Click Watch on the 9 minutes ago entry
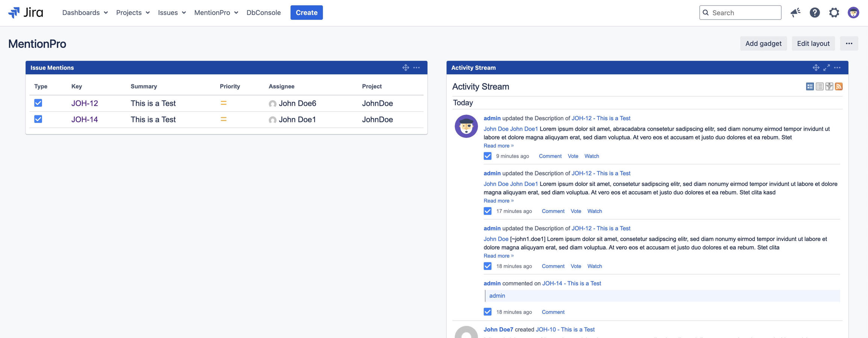This screenshot has height=338, width=868. tap(591, 156)
